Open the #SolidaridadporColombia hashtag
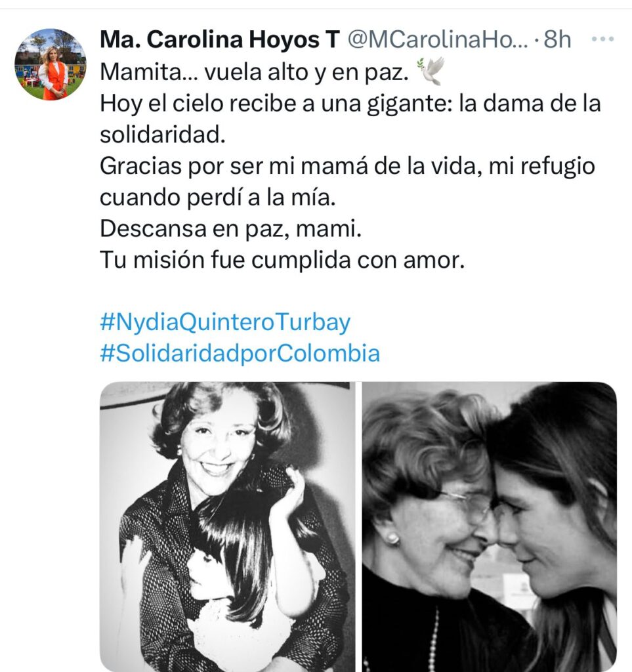The image size is (632, 672). 240,354
